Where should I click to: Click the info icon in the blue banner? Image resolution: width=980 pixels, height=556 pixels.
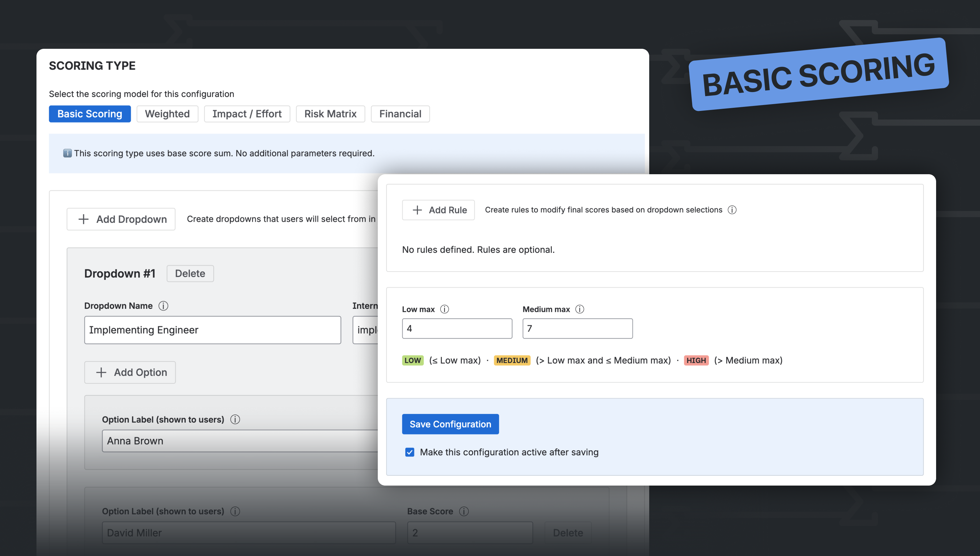[x=67, y=153]
